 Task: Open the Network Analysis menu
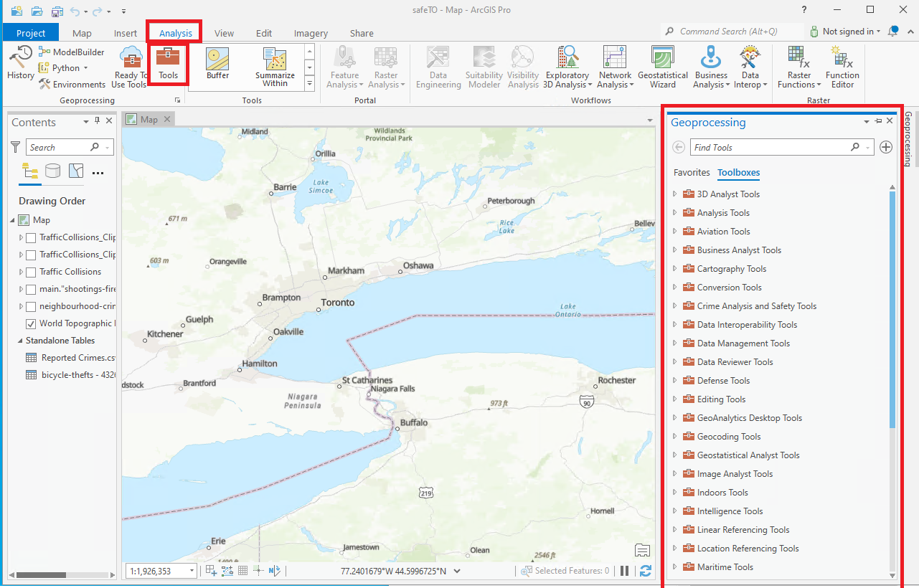tap(616, 67)
